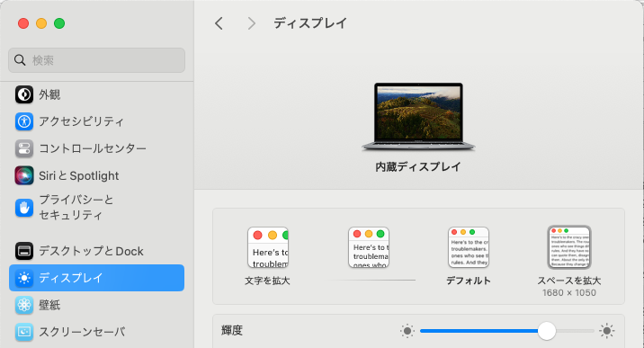Click the 輝度 brightness slider knob
This screenshot has height=348, width=644.
coord(547,331)
